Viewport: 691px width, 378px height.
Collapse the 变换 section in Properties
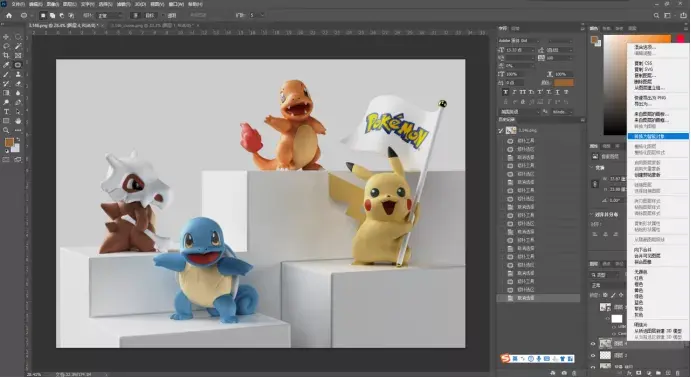pos(591,167)
